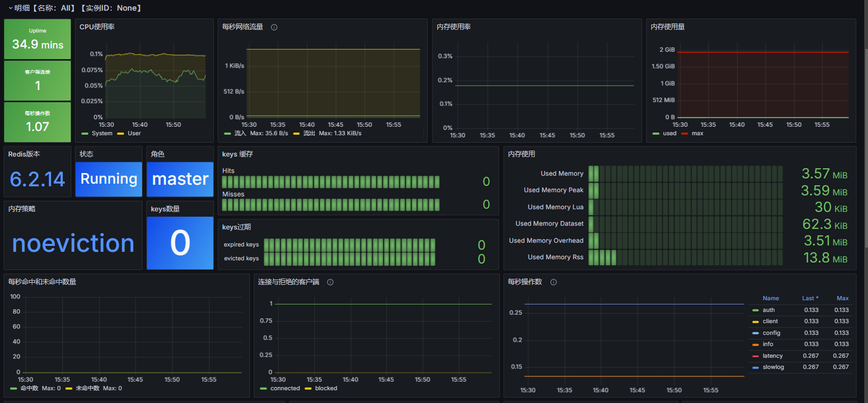This screenshot has width=868, height=403.
Task: Open 连接与拒绝的客户端 panel title menu
Action: [288, 282]
